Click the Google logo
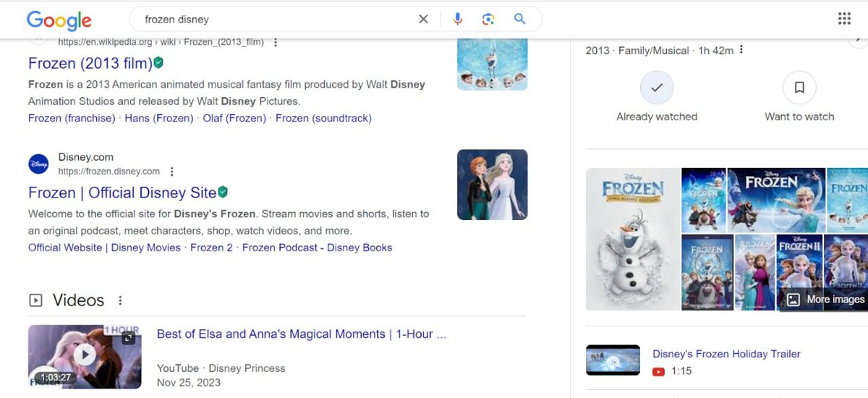The height and width of the screenshot is (398, 868). (59, 20)
